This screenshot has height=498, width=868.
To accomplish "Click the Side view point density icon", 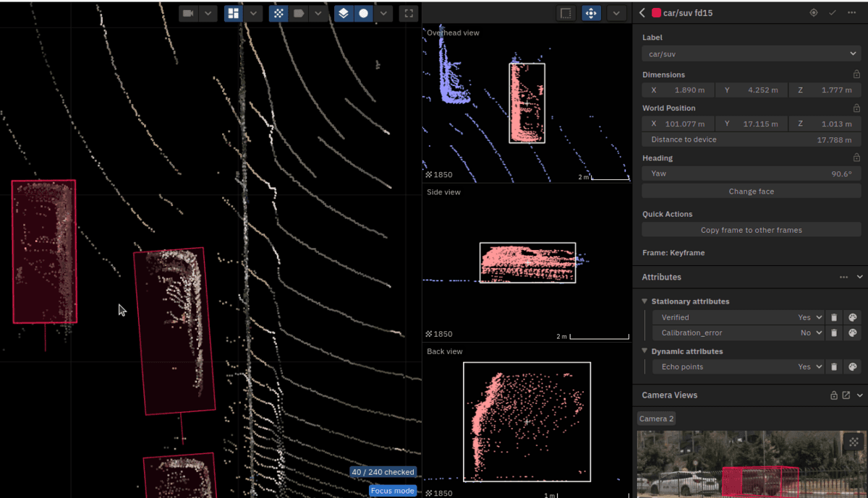I will 429,334.
